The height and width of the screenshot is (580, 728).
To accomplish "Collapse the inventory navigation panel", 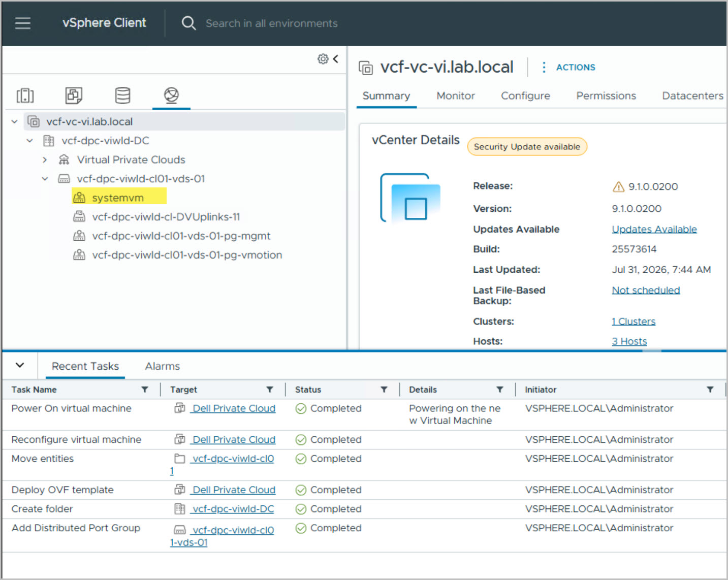I will [x=335, y=59].
